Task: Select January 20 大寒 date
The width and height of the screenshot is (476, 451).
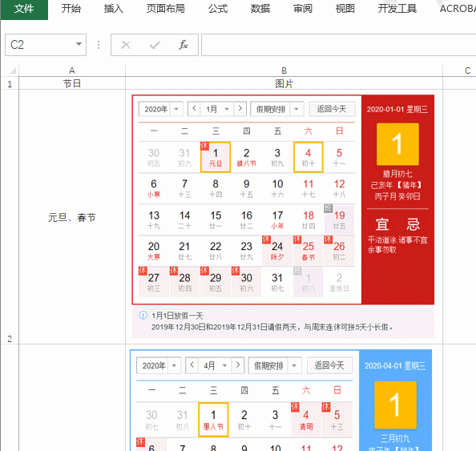Action: click(154, 251)
